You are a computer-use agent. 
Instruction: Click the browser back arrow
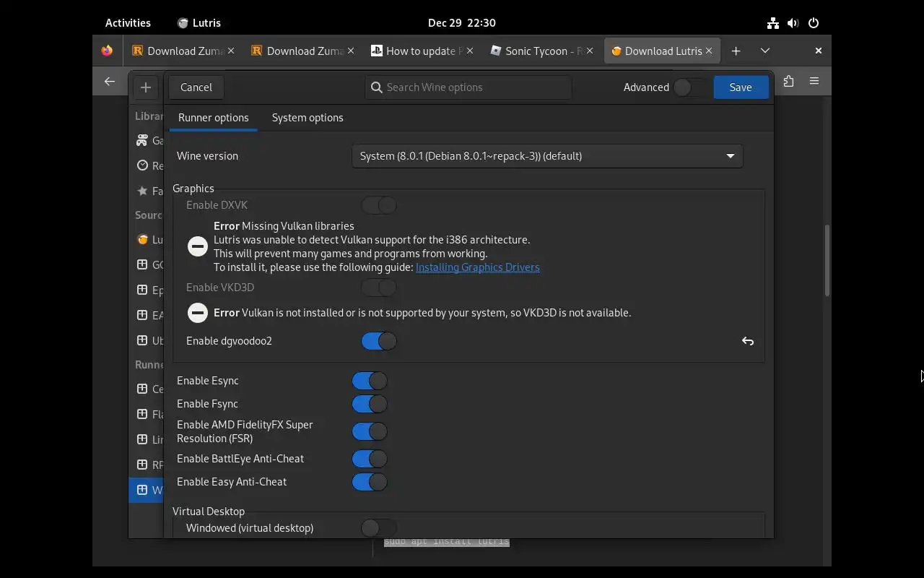click(x=110, y=82)
